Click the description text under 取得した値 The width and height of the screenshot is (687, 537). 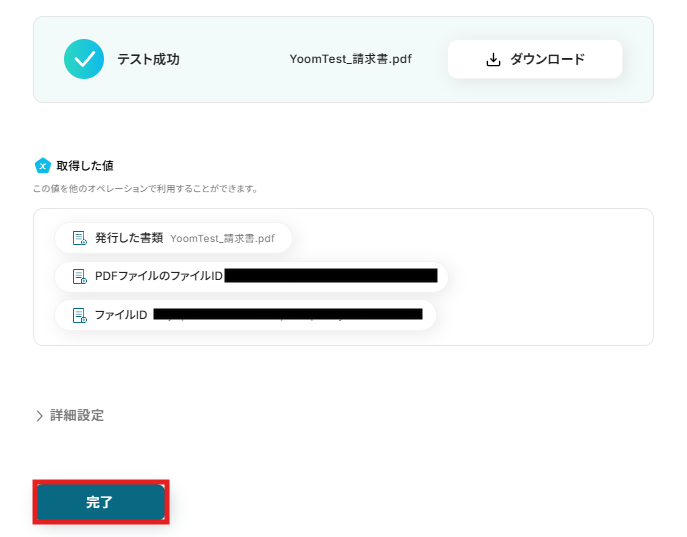click(145, 188)
